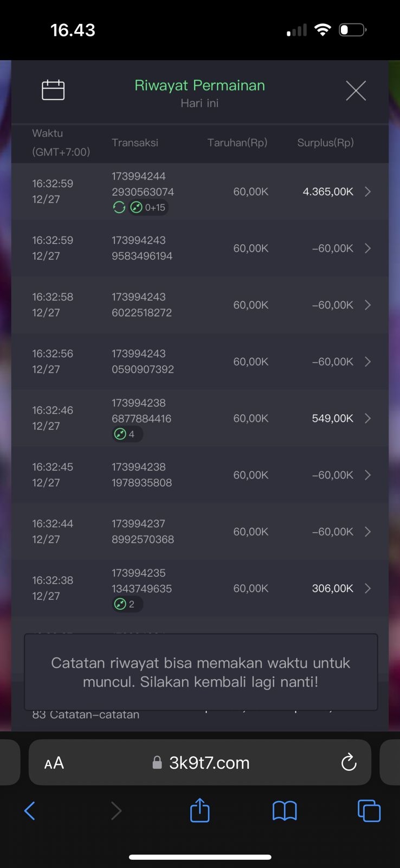Open the calendar date picker icon
This screenshot has height=868, width=400.
pos(53,90)
